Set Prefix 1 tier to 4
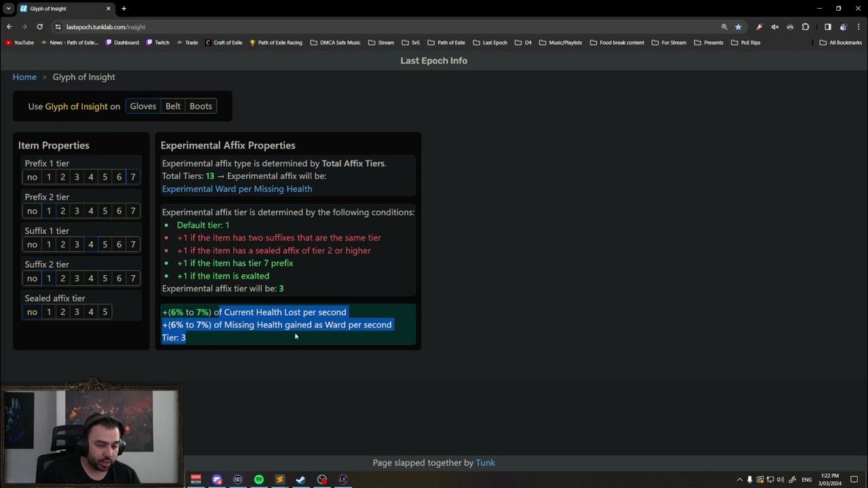Screen dimensions: 868x488 click(x=91, y=178)
